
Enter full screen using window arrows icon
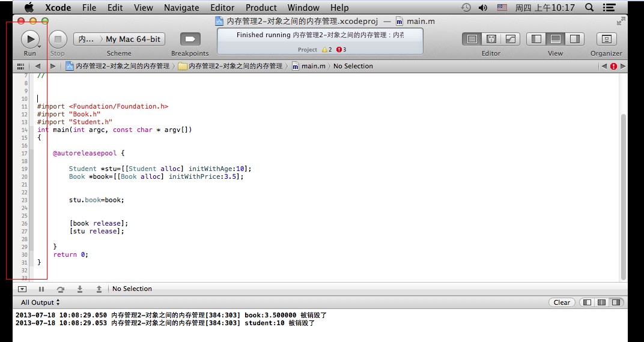click(x=621, y=21)
